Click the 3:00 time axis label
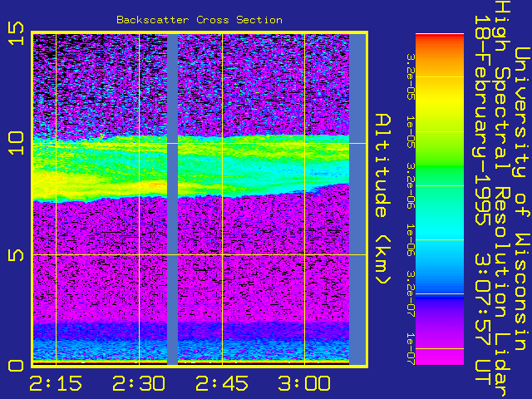Image resolution: width=532 pixels, height=399 pixels. [304, 383]
